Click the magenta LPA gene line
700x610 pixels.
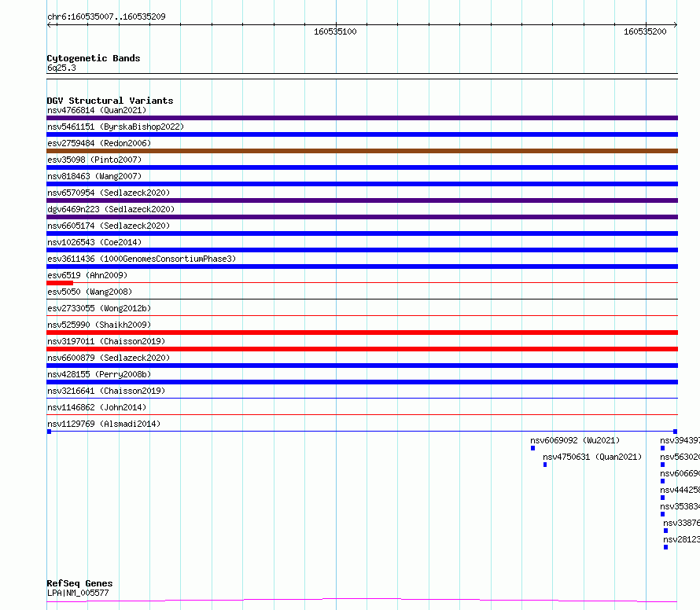pyautogui.click(x=362, y=601)
